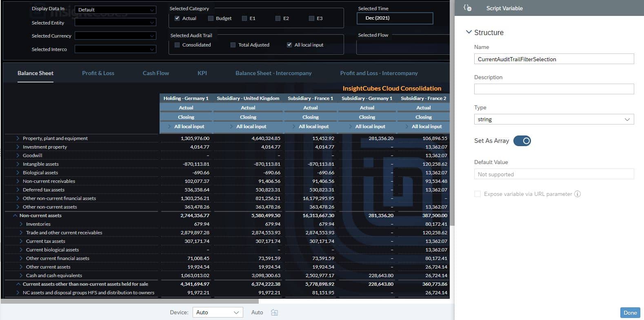The height and width of the screenshot is (320, 644).
Task: Open the Balance Sheet - Intercompany tab
Action: pyautogui.click(x=273, y=73)
